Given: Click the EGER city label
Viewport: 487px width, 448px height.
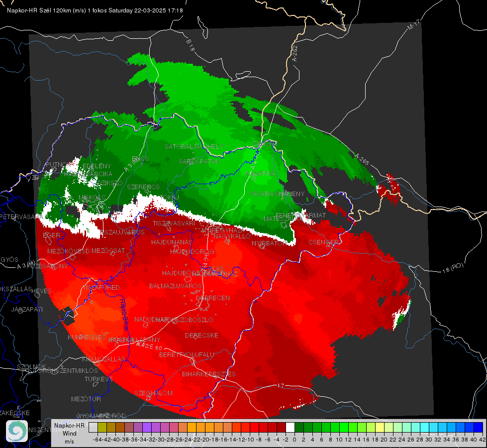Looking at the screenshot, I should point(51,235).
